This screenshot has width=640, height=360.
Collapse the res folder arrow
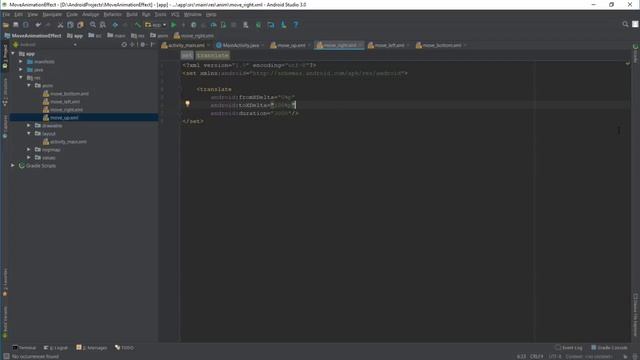[21, 78]
